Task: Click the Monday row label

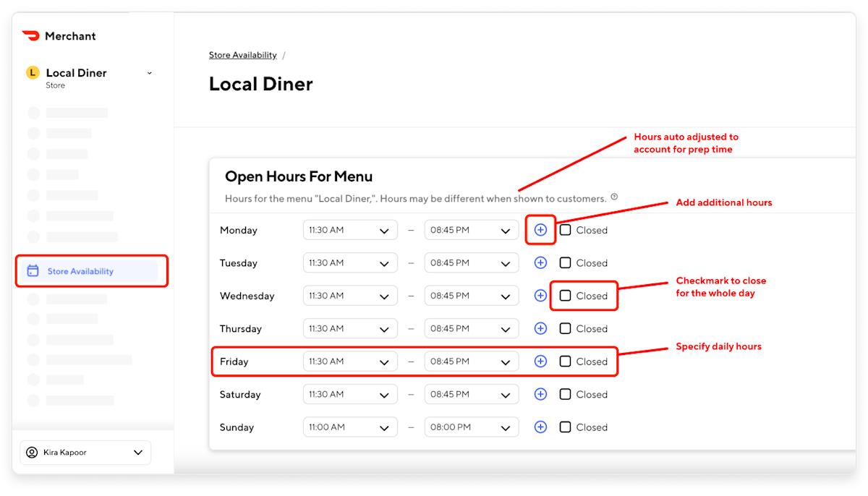Action: click(239, 230)
